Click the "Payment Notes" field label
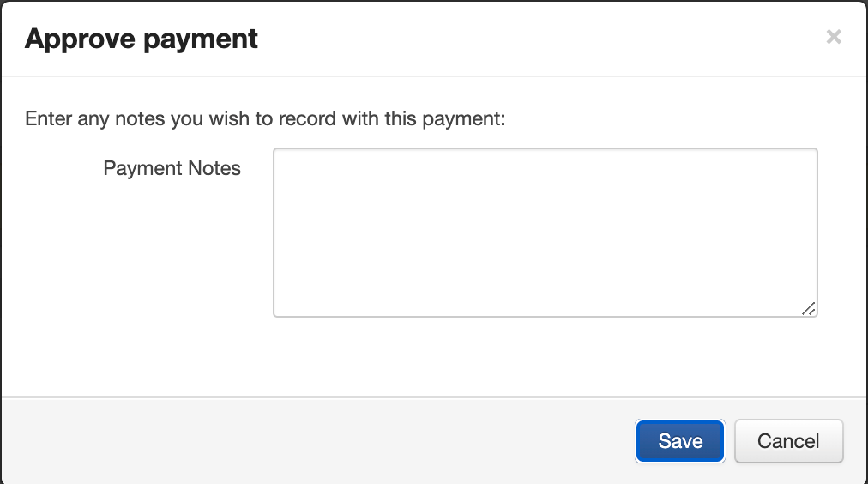This screenshot has width=868, height=484. [x=172, y=168]
